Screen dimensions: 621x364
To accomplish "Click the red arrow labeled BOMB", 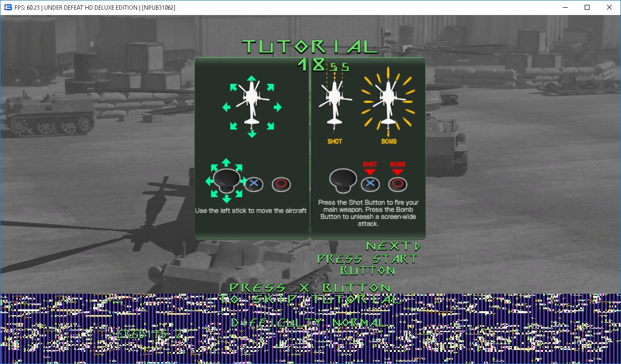I will point(397,169).
